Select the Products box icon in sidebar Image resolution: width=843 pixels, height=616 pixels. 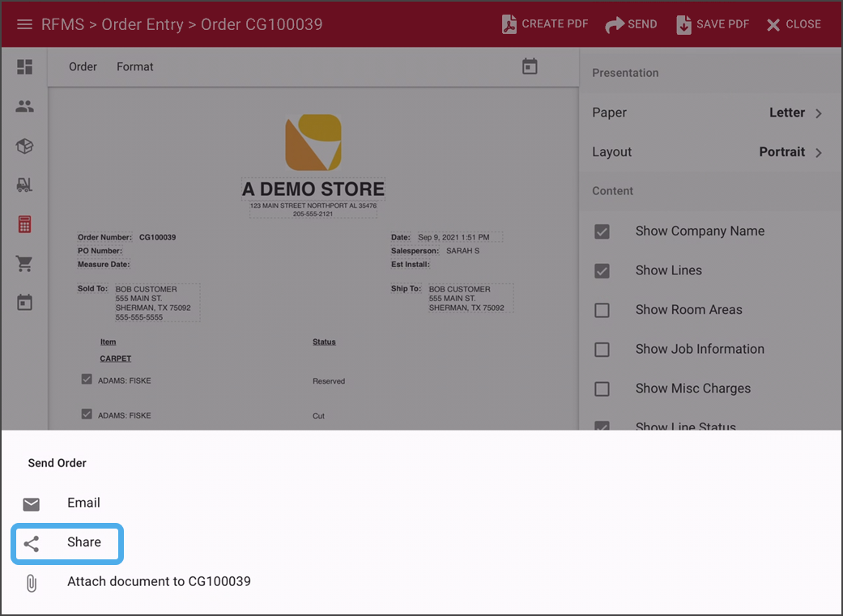click(x=24, y=147)
